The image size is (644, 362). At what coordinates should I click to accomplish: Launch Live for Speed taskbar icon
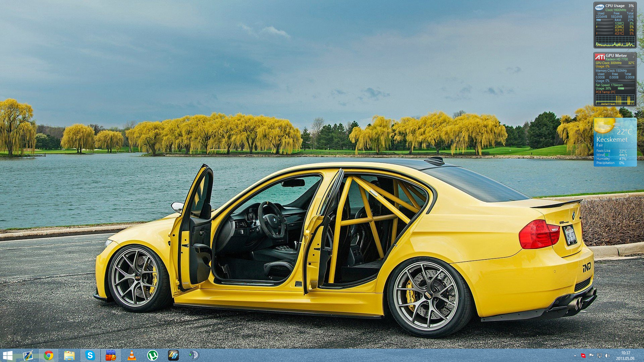(173, 355)
